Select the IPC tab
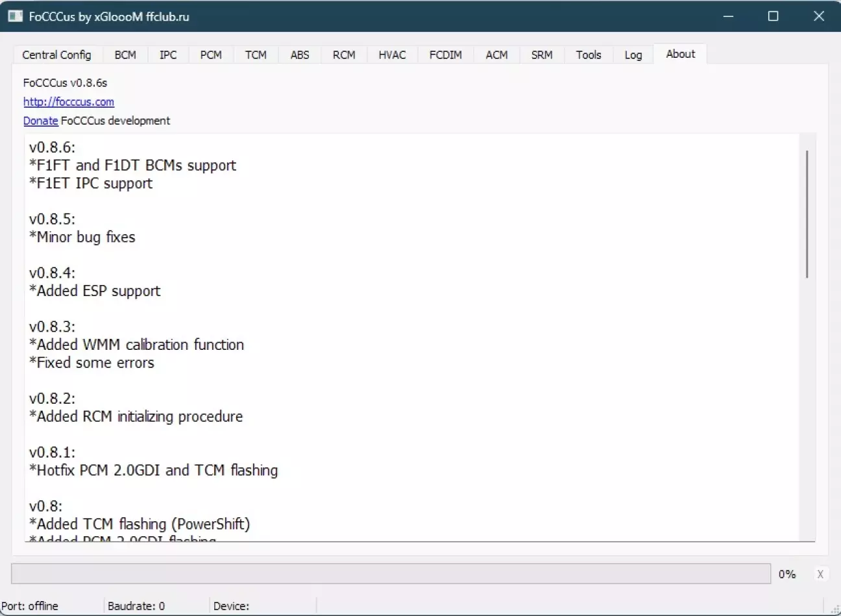Viewport: 841px width, 616px height. pos(168,55)
